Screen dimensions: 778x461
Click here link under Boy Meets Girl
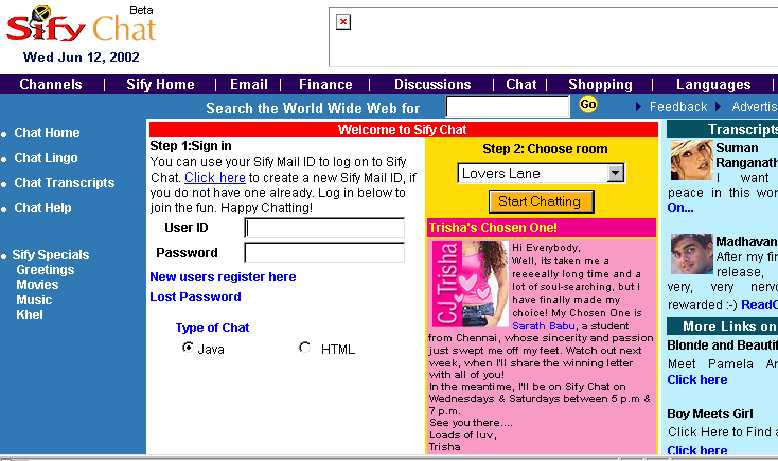(x=697, y=450)
